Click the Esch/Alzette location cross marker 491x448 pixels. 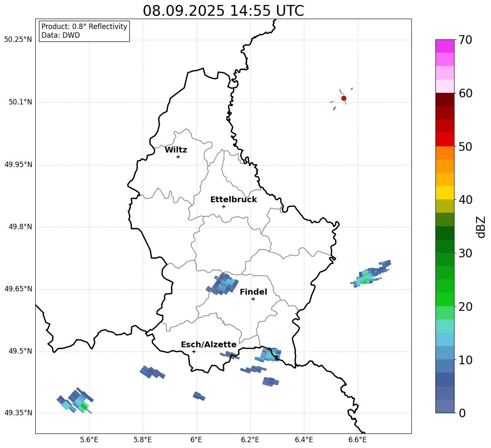click(x=194, y=351)
